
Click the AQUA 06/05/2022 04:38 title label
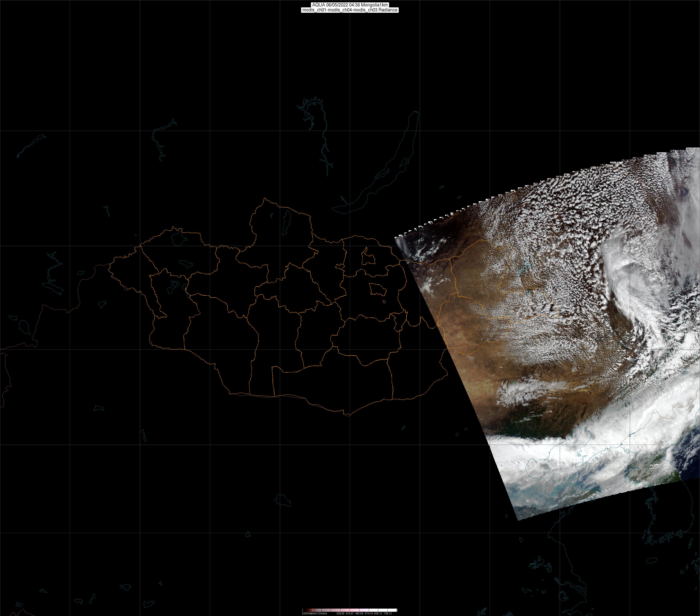click(350, 5)
